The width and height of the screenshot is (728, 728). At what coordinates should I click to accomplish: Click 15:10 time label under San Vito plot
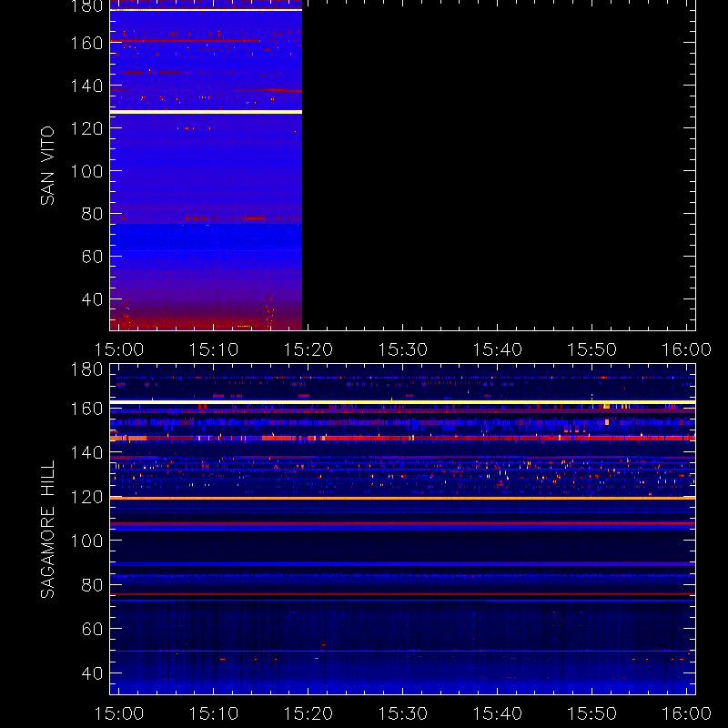214,349
